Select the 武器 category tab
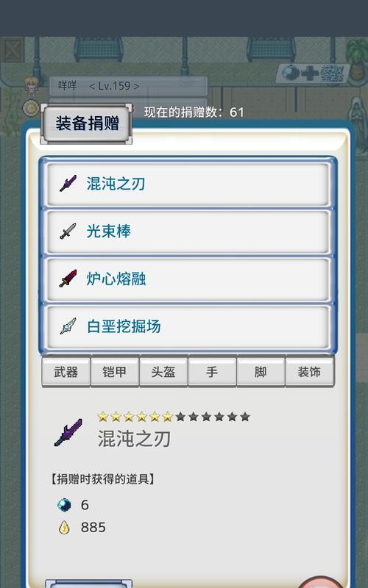The width and height of the screenshot is (368, 588). (66, 372)
